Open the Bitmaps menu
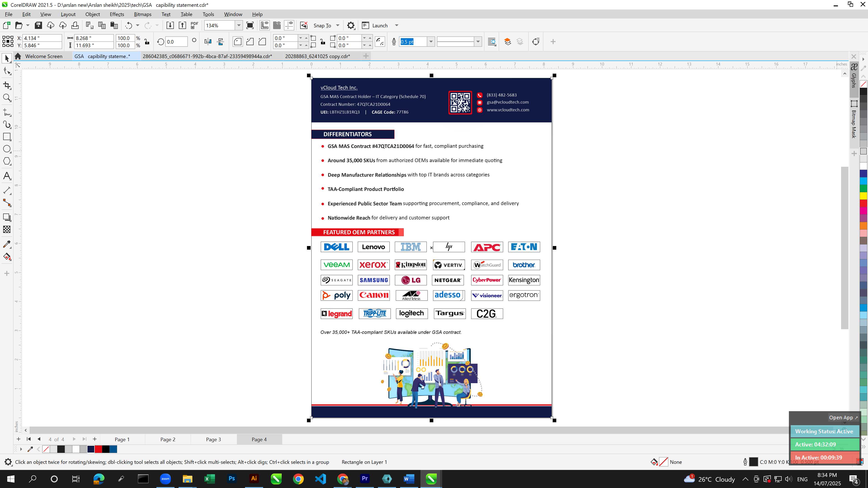The height and width of the screenshot is (488, 868). point(143,14)
